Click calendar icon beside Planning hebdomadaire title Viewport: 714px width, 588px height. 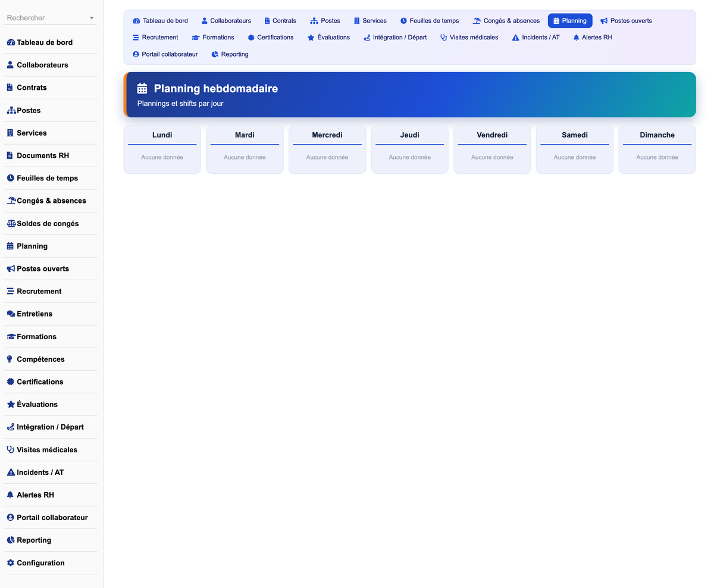[142, 89]
